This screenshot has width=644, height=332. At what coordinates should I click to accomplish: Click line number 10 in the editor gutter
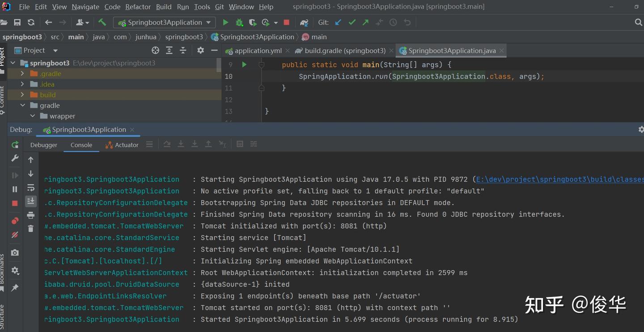pos(229,76)
